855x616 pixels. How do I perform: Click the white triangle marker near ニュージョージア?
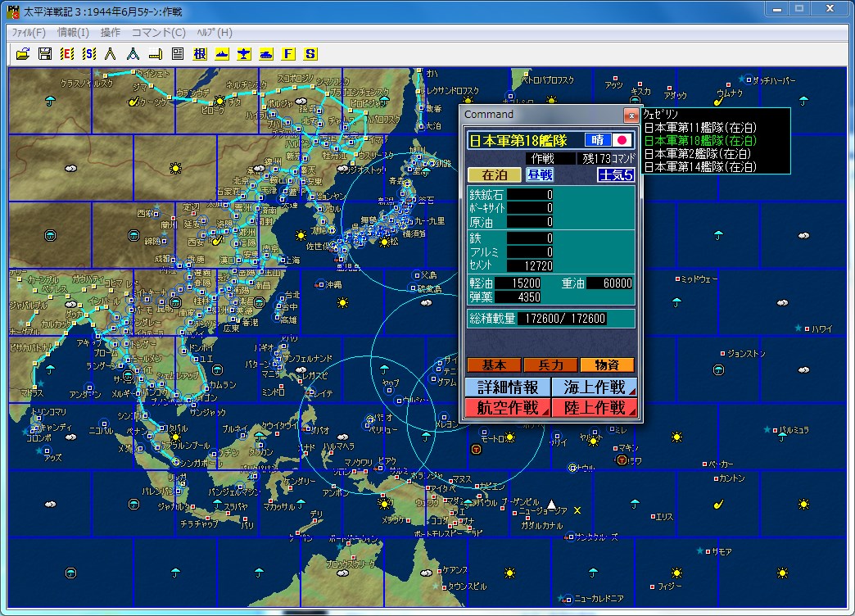[551, 504]
